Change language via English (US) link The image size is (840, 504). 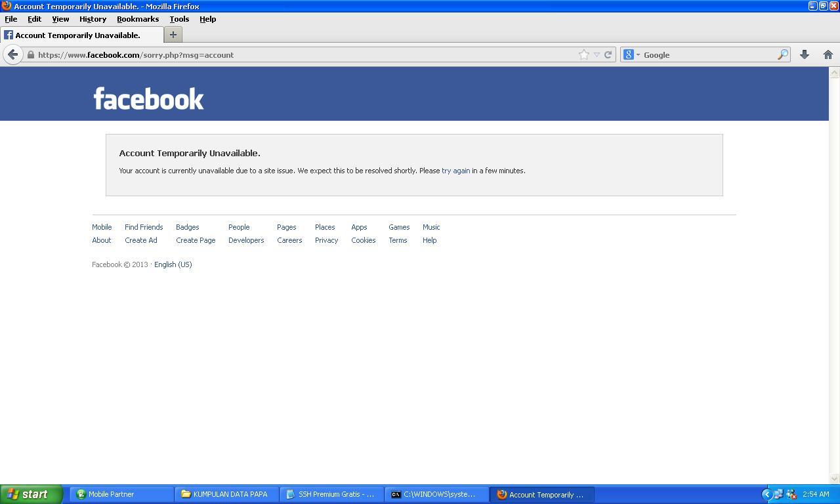[x=173, y=264]
